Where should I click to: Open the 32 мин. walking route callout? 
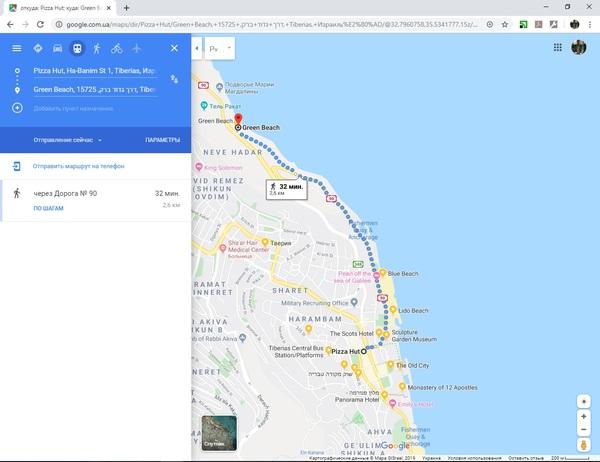pyautogui.click(x=287, y=189)
